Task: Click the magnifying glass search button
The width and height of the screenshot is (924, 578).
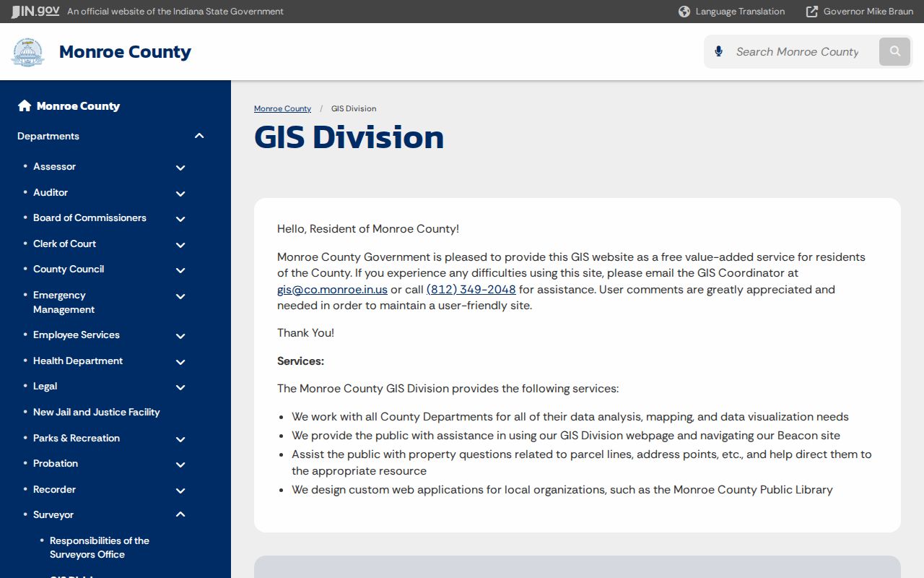Action: click(x=895, y=51)
